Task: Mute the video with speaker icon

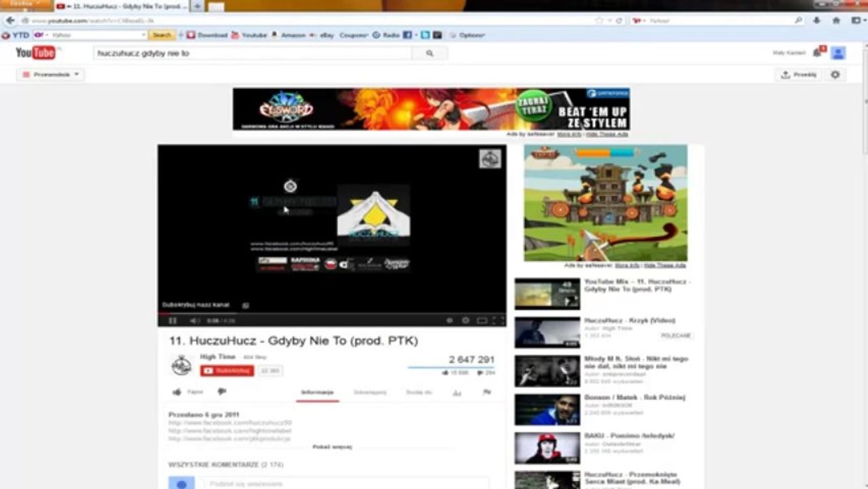Action: 194,321
